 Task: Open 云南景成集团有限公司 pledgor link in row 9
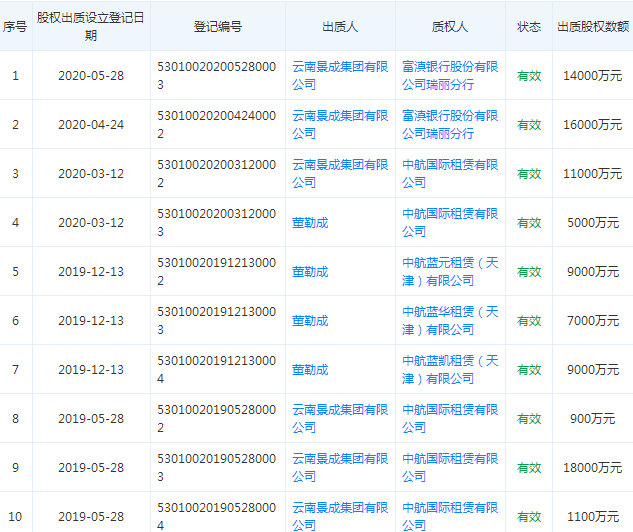tap(340, 467)
